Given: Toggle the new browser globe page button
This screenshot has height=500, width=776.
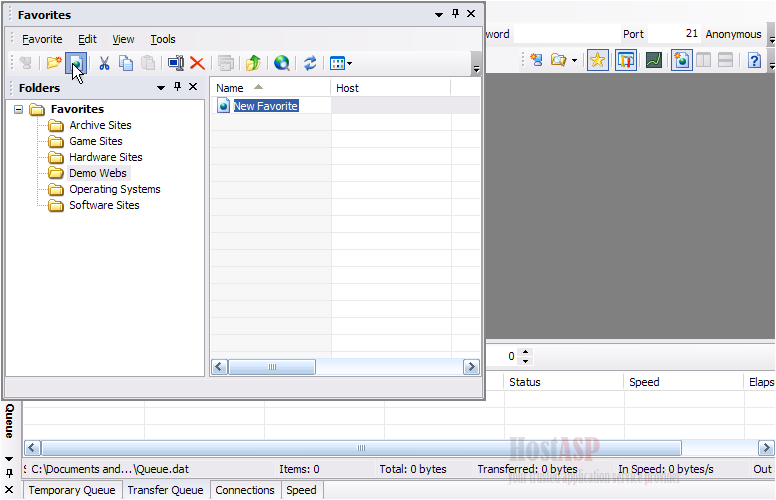Looking at the screenshot, I should [681, 60].
